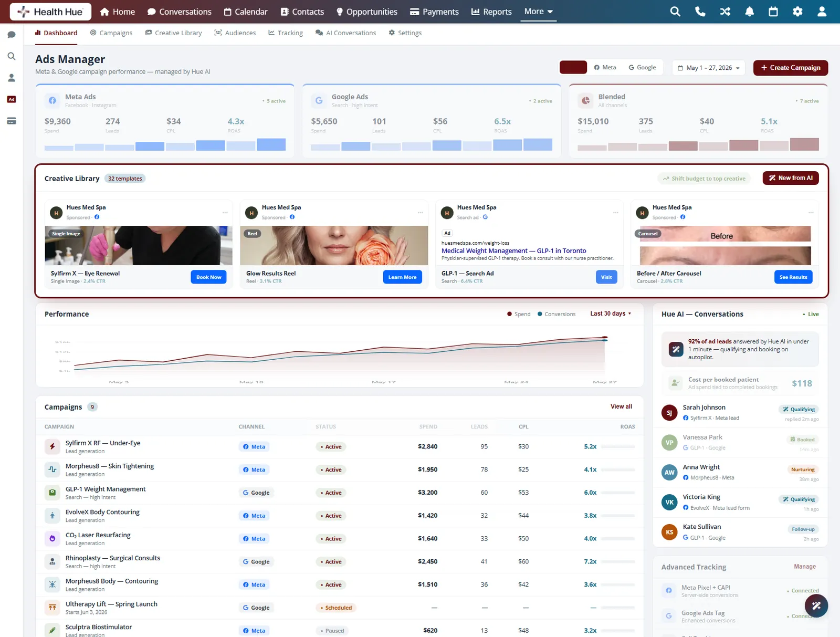Open the calendar icon beside the bell
Viewport: 840px width, 637px height.
pyautogui.click(x=773, y=12)
